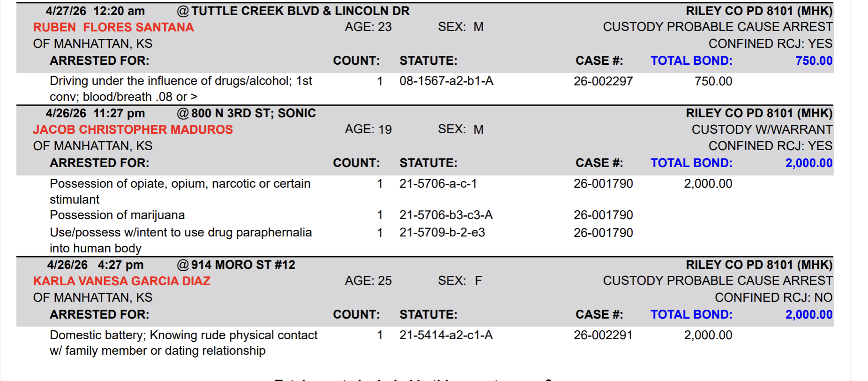
Task: Click the Possession of marijuana charge
Action: point(117,215)
